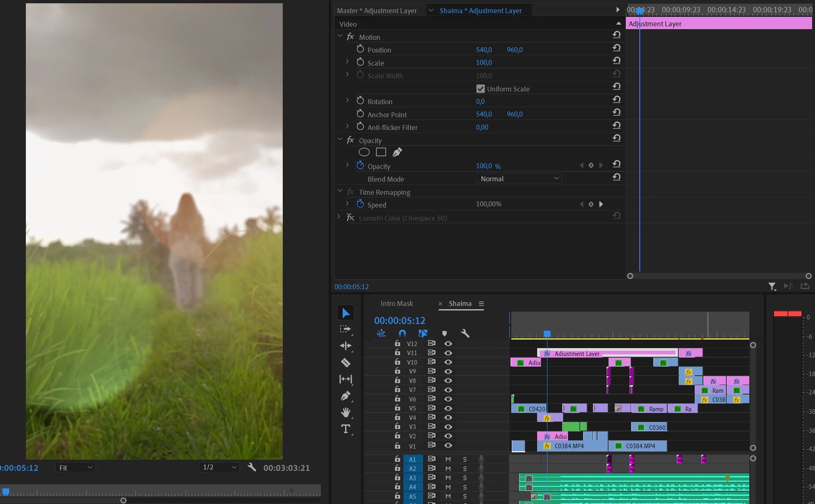This screenshot has width=815, height=504.
Task: Click the free draw bezier pen mask
Action: click(397, 153)
